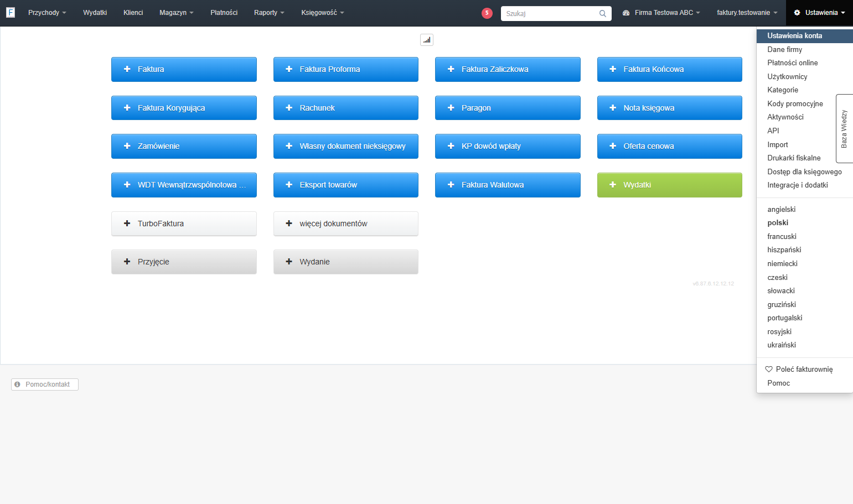Create a Faktura Korygująca
Viewport: 853px width, 504px height.
pos(184,108)
